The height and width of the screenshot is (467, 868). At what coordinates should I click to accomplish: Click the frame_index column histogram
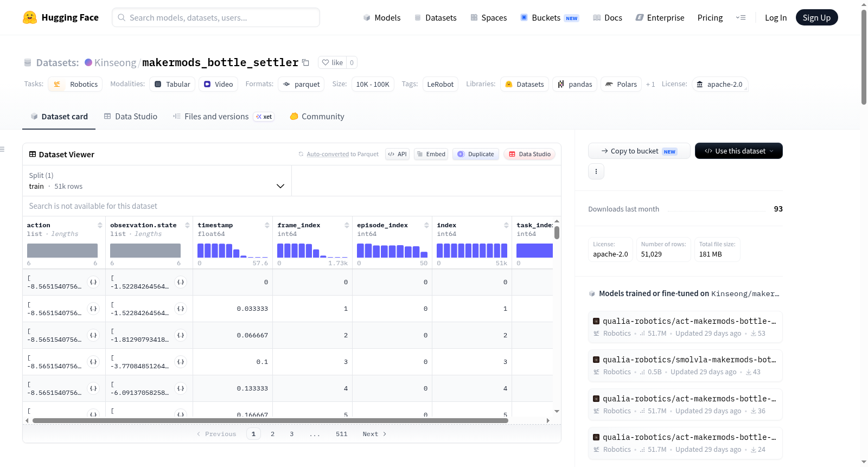pos(312,251)
